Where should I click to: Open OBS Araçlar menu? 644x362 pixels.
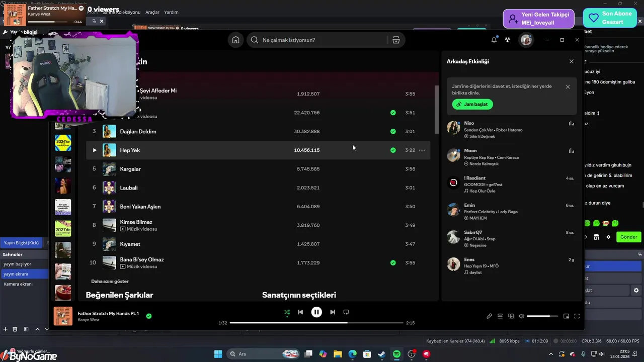point(152,12)
